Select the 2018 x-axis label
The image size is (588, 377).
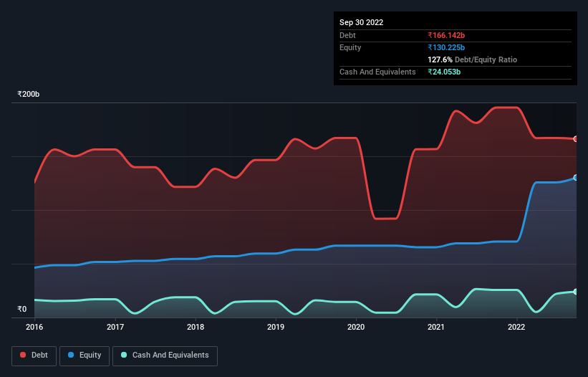click(196, 327)
